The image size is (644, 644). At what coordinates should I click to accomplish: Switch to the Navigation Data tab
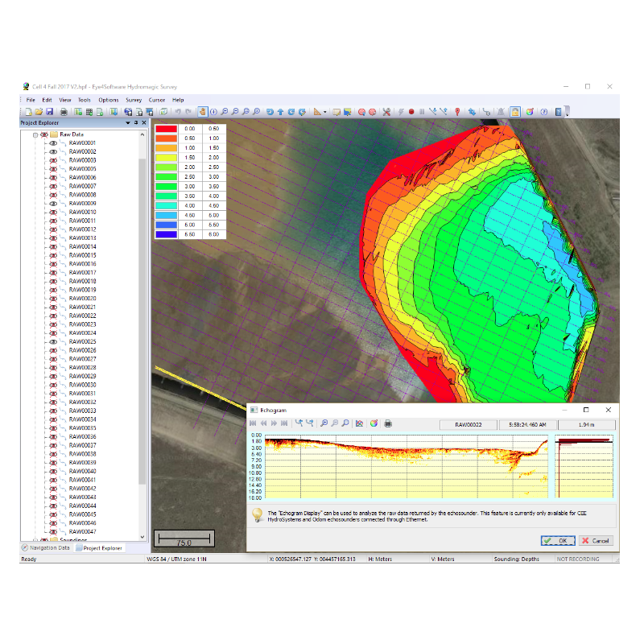coord(48,547)
